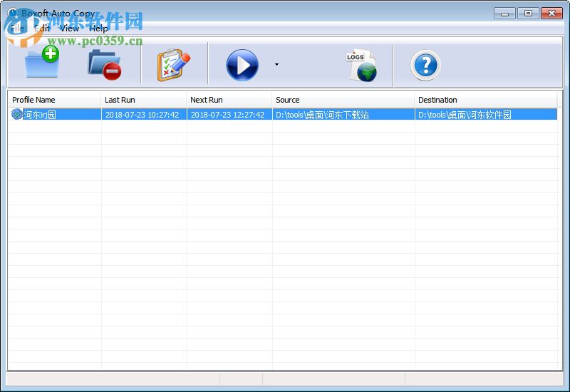Click the add new profile folder icon
The width and height of the screenshot is (570, 392).
click(x=42, y=62)
